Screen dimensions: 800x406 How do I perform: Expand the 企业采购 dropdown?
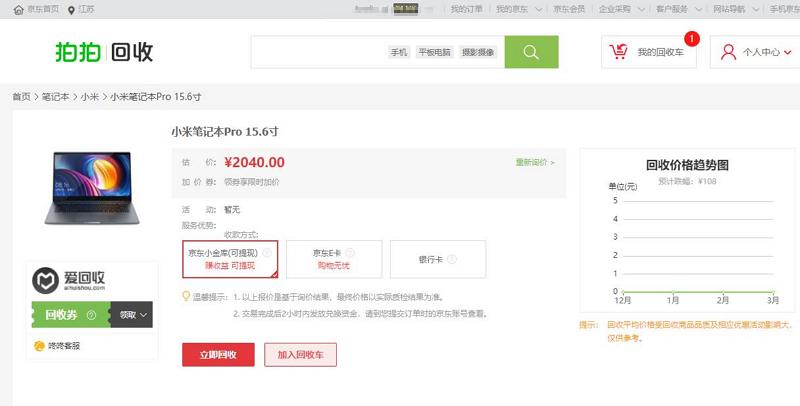click(641, 10)
